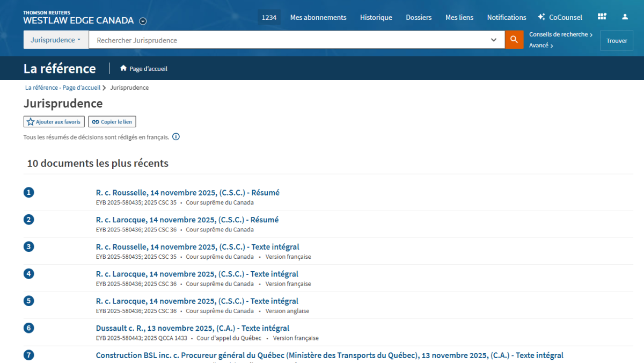Go to La référence - Page d'accueil breadcrumb
The width and height of the screenshot is (644, 363).
coord(62,88)
